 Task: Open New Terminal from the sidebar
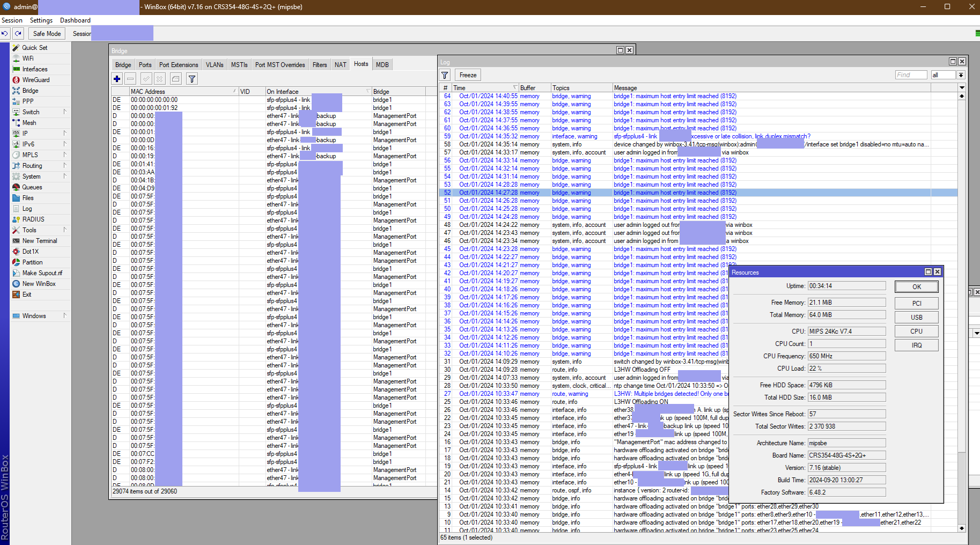(38, 240)
